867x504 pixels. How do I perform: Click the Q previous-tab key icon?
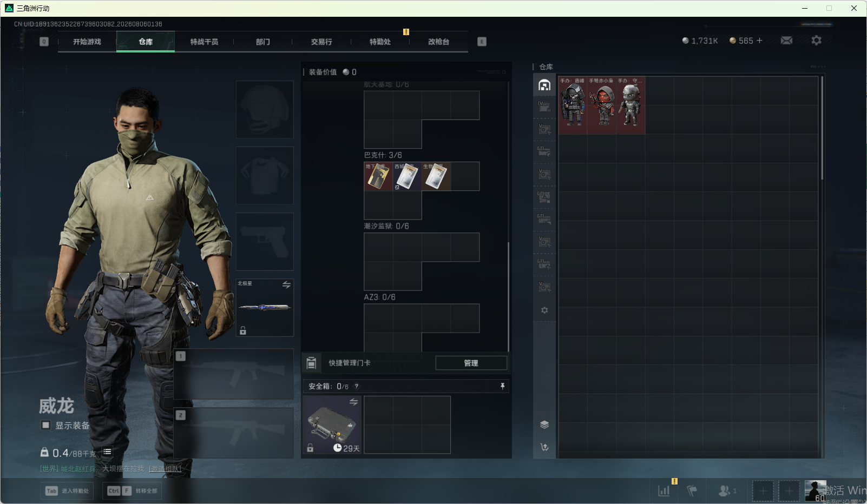tap(44, 42)
